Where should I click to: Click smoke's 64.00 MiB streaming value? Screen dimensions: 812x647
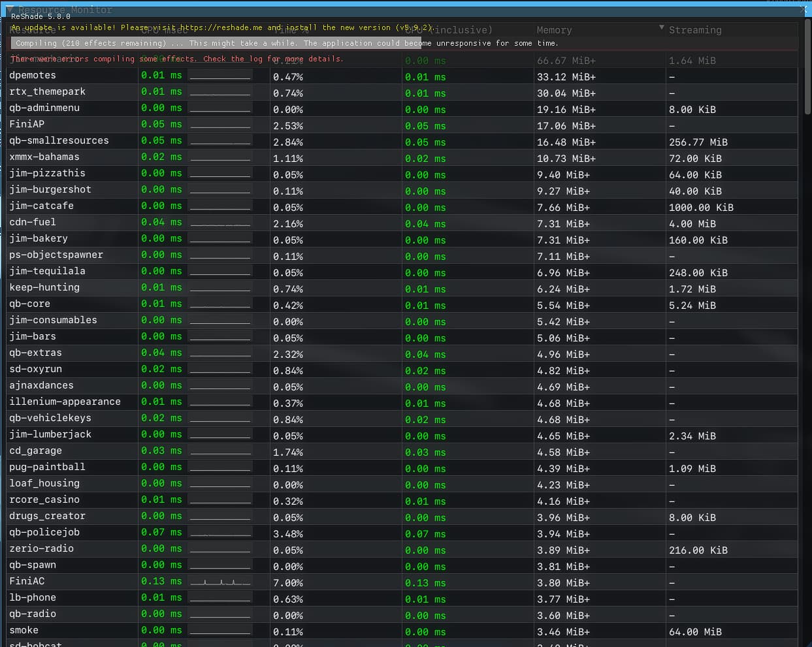(x=695, y=631)
